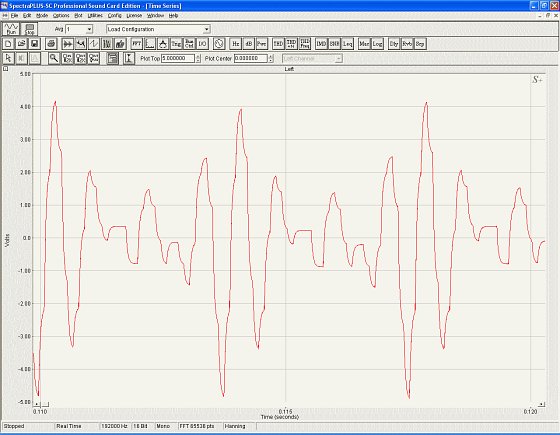This screenshot has width=560, height=435.
Task: Click the 192000 Hz status bar entry
Action: 114,426
